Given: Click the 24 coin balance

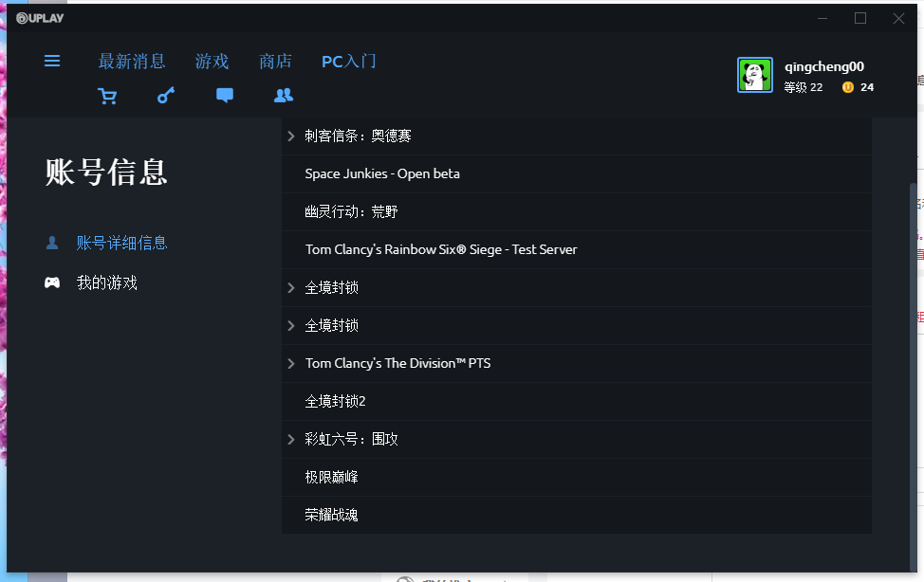Looking at the screenshot, I should click(x=867, y=87).
